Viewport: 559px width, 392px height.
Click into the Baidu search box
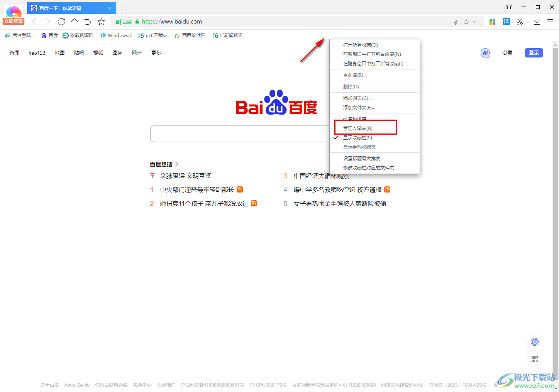[x=240, y=134]
